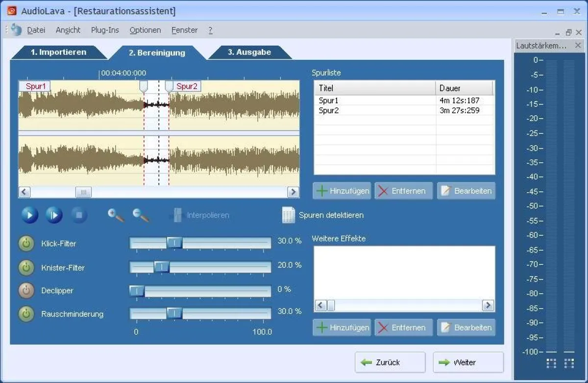Toggle the Klick-Filter power button

click(x=26, y=243)
